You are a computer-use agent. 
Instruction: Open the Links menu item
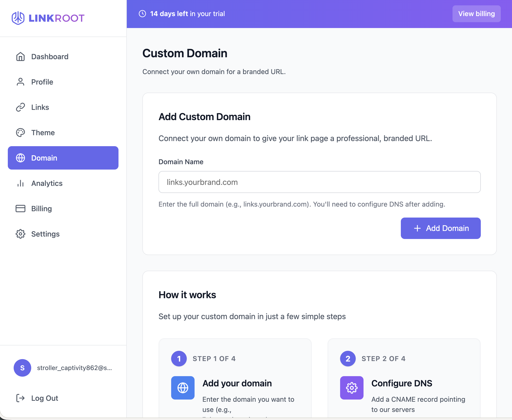click(63, 107)
